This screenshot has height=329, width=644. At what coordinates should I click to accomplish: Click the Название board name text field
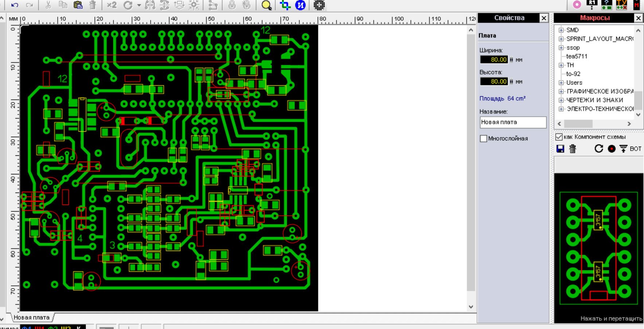click(513, 122)
